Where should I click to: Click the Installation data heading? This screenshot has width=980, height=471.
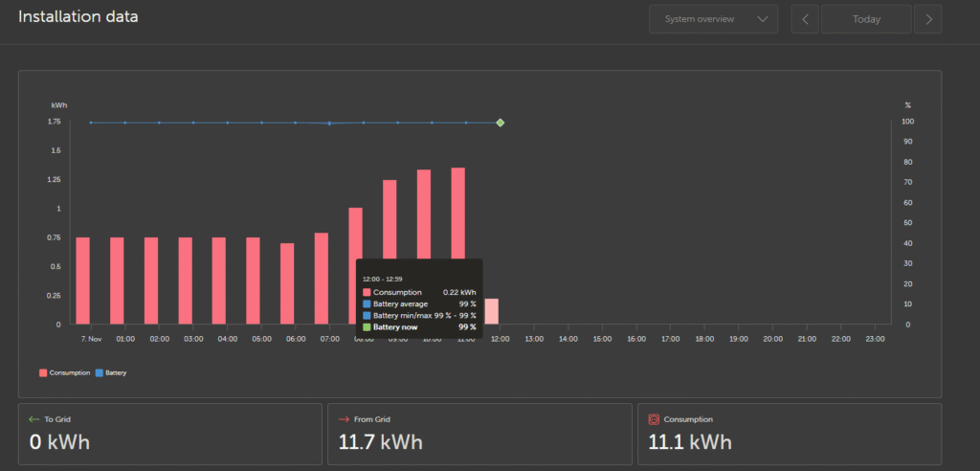point(78,17)
